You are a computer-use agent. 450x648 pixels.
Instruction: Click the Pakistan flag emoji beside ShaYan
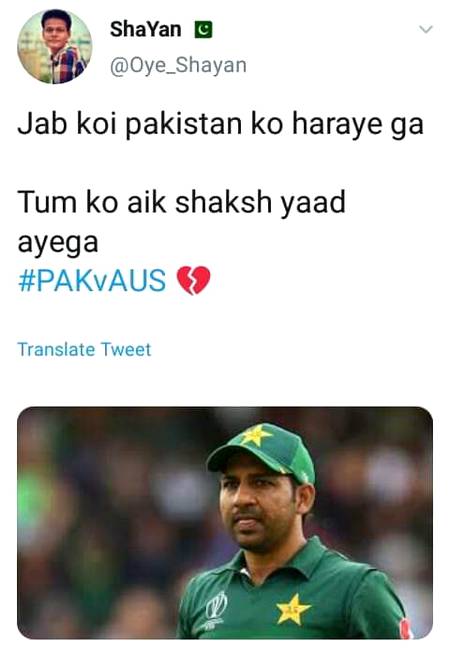click(203, 29)
